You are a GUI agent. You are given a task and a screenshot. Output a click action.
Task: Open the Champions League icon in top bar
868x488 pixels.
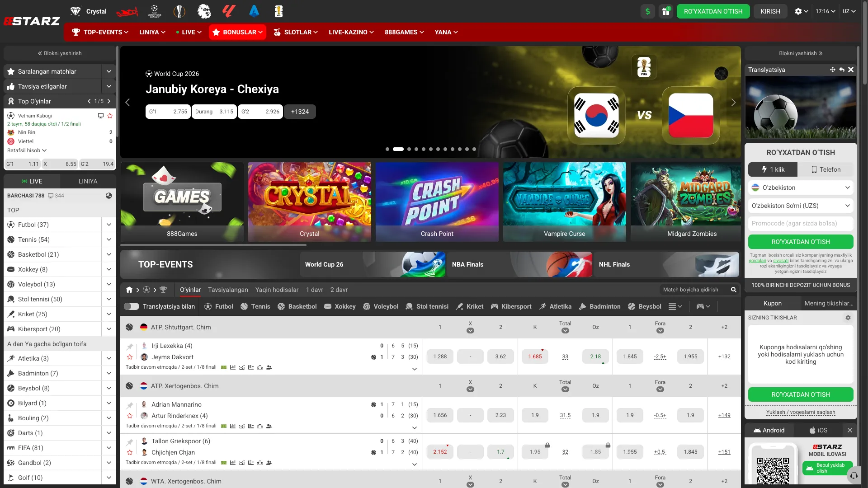click(x=155, y=11)
